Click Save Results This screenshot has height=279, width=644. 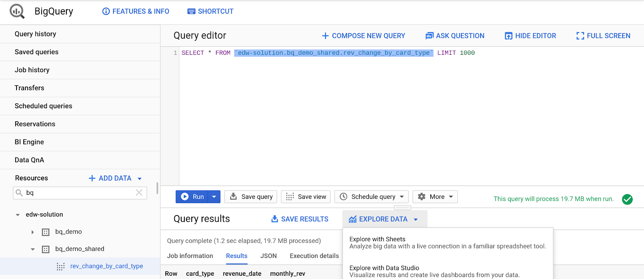coord(300,219)
